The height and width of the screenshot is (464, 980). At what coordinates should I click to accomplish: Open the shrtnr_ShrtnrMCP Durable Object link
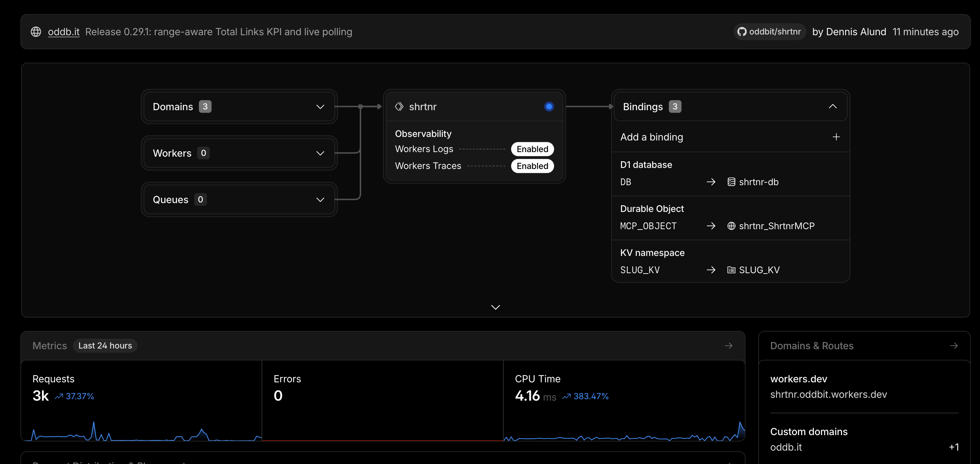click(x=777, y=226)
